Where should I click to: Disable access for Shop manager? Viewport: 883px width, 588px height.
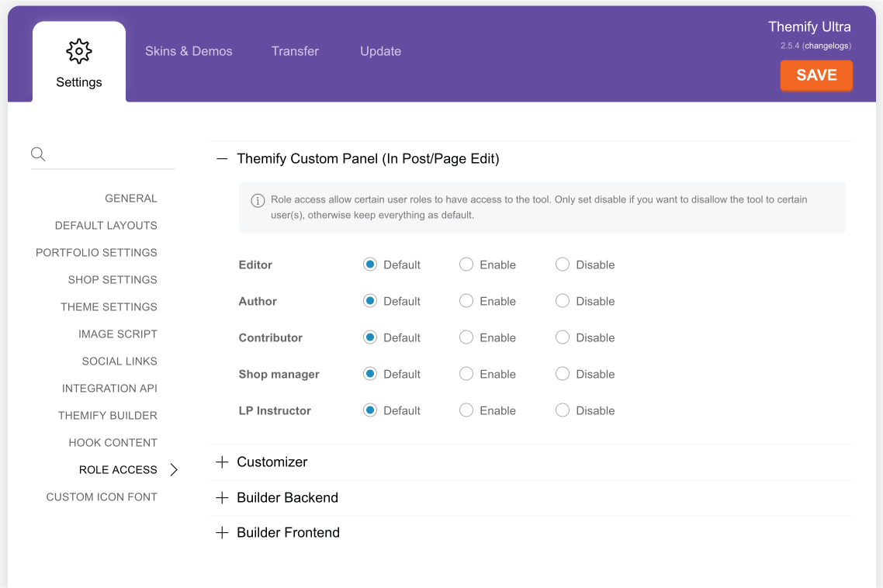tap(563, 374)
